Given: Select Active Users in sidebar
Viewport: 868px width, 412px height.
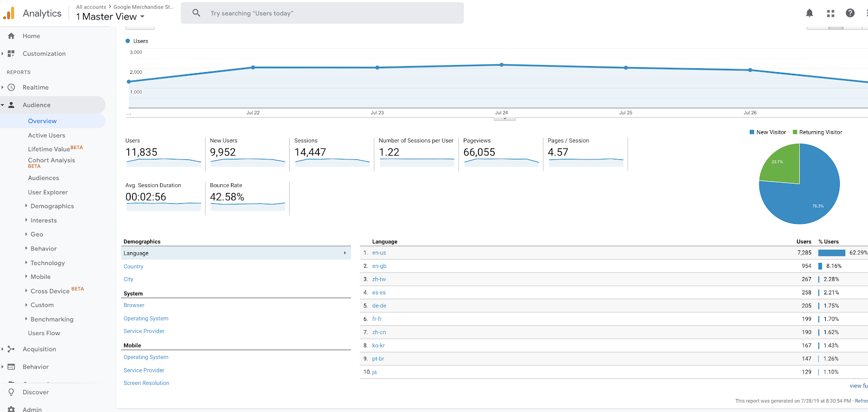Looking at the screenshot, I should [47, 136].
